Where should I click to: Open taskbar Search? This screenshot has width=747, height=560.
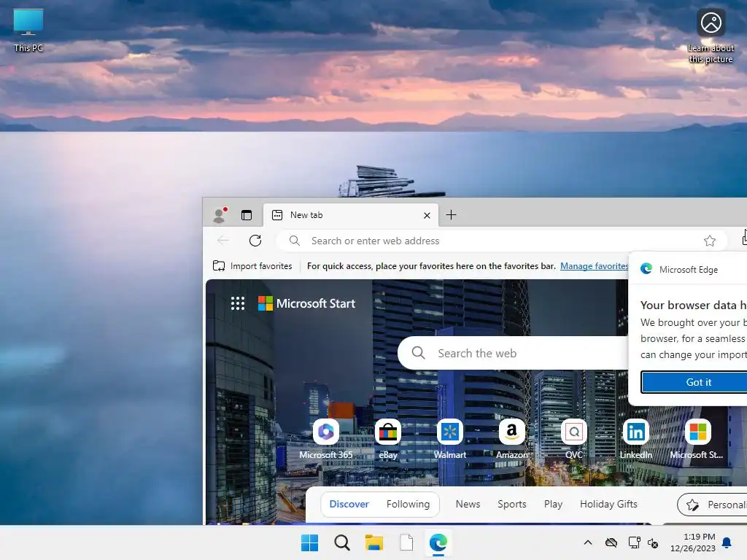(x=342, y=542)
